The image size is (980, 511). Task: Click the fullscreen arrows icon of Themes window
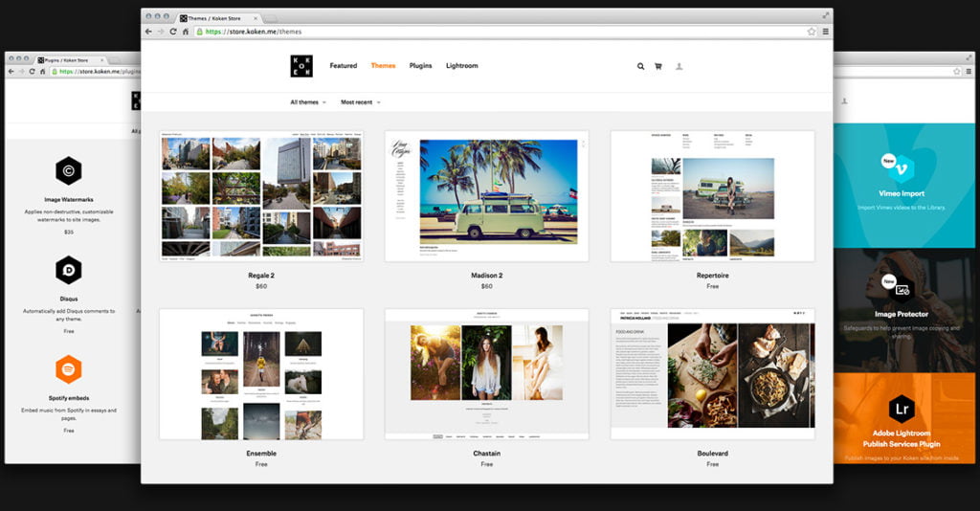826,15
